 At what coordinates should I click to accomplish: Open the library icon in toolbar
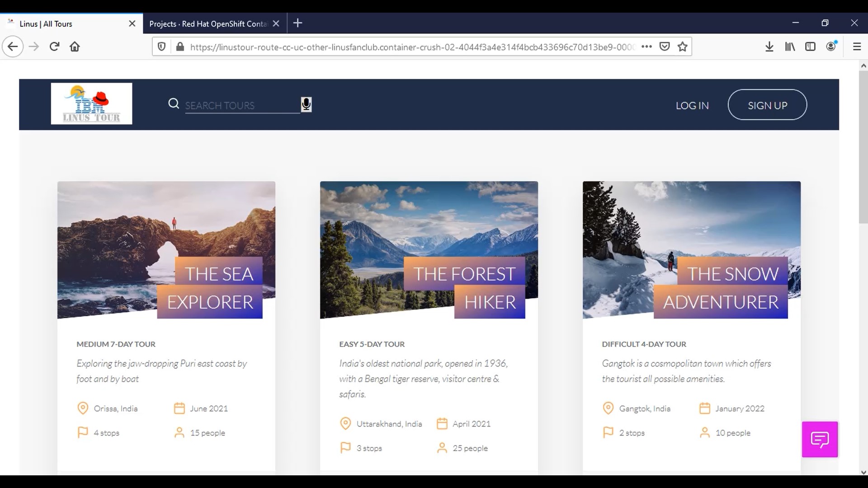(x=789, y=47)
